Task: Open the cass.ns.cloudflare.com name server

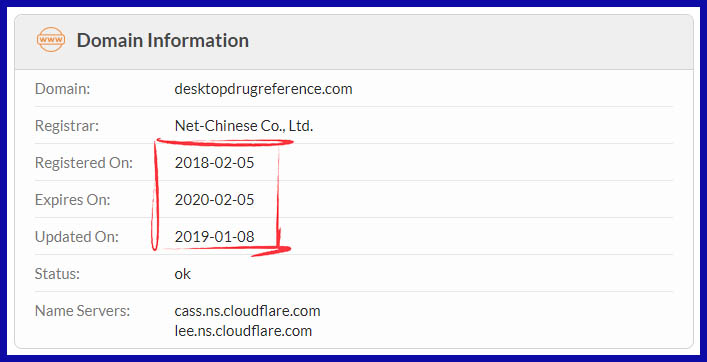Action: click(248, 311)
